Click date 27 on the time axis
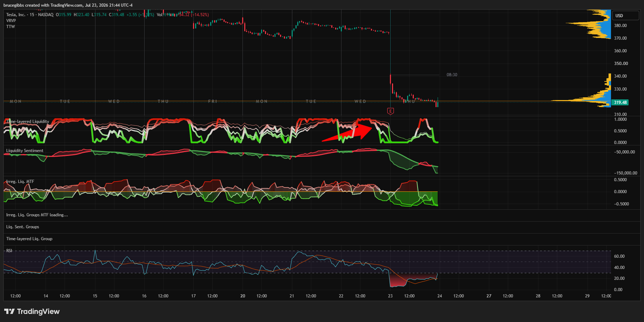 click(489, 296)
